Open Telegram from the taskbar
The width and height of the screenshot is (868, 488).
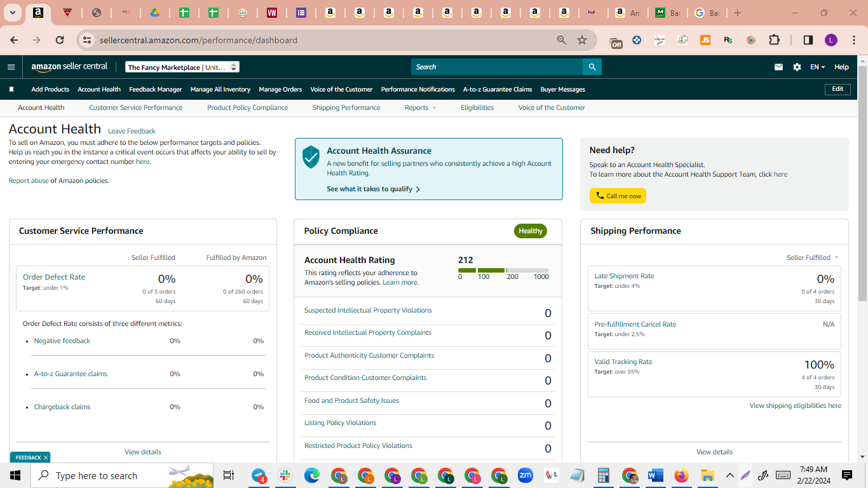pyautogui.click(x=259, y=475)
